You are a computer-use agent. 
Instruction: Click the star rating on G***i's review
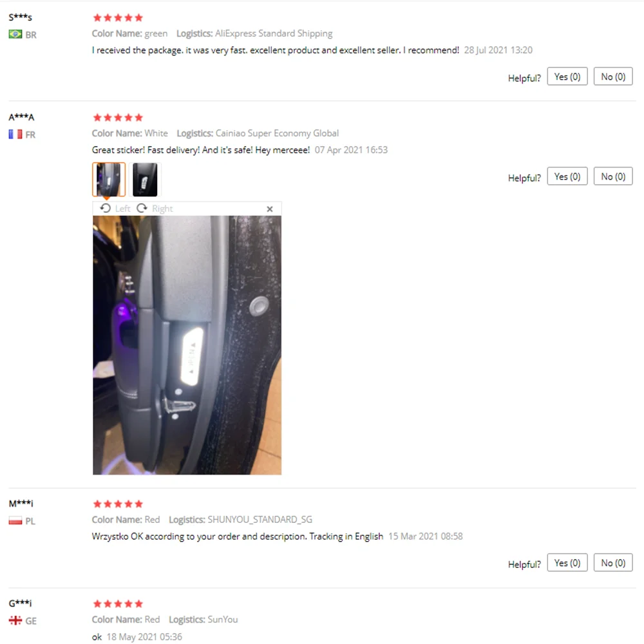(x=118, y=604)
